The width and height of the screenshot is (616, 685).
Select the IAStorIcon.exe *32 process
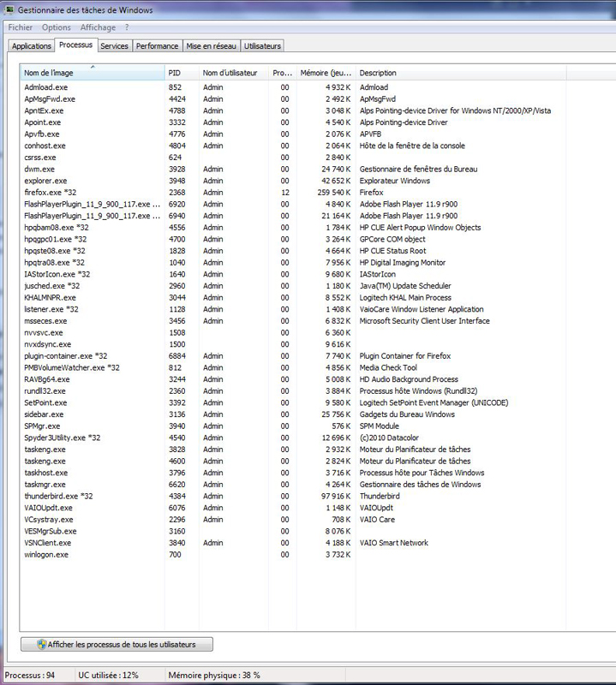point(295,274)
